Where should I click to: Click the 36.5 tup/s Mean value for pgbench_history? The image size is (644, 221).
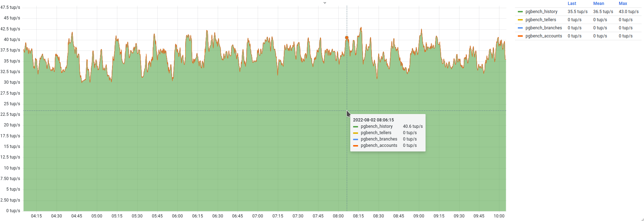(603, 12)
